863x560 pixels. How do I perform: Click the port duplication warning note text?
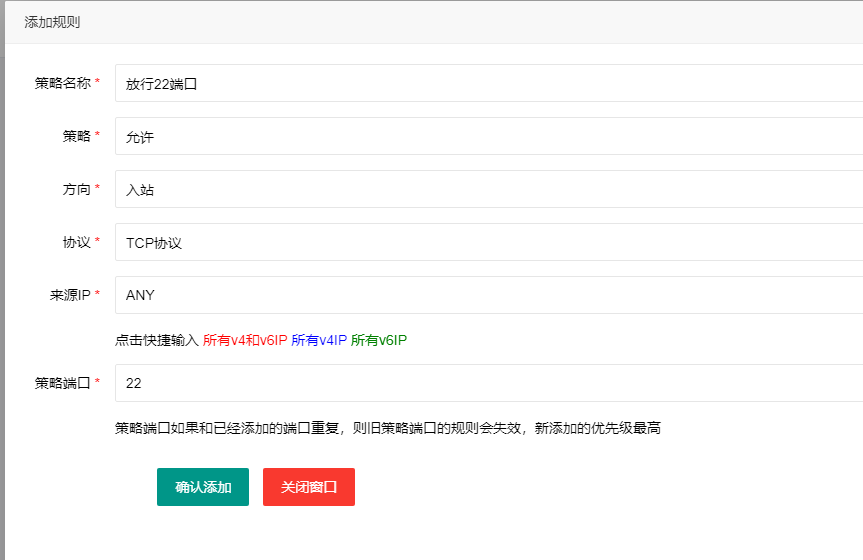[x=388, y=428]
